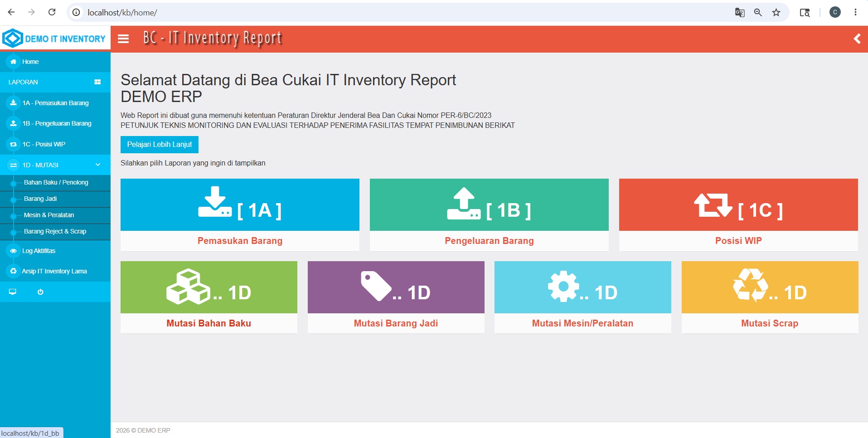868x438 pixels.
Task: Toggle the hamburger menu in header
Action: point(123,39)
